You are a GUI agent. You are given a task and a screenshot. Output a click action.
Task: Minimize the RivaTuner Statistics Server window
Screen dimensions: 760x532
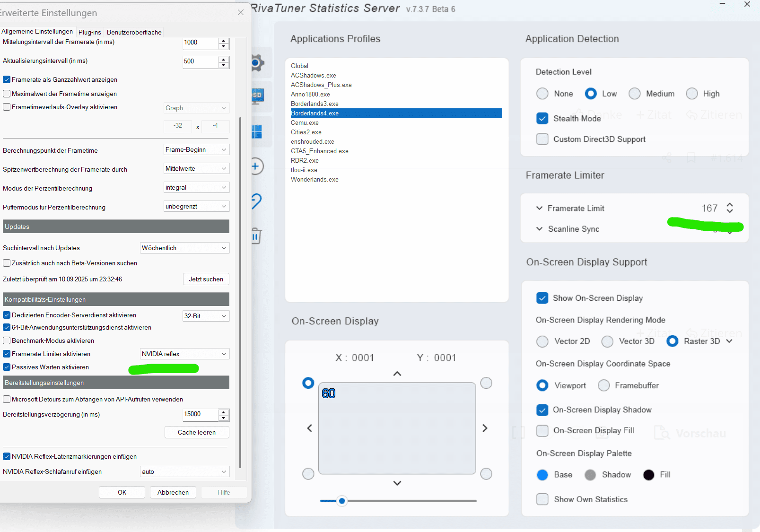(x=722, y=4)
